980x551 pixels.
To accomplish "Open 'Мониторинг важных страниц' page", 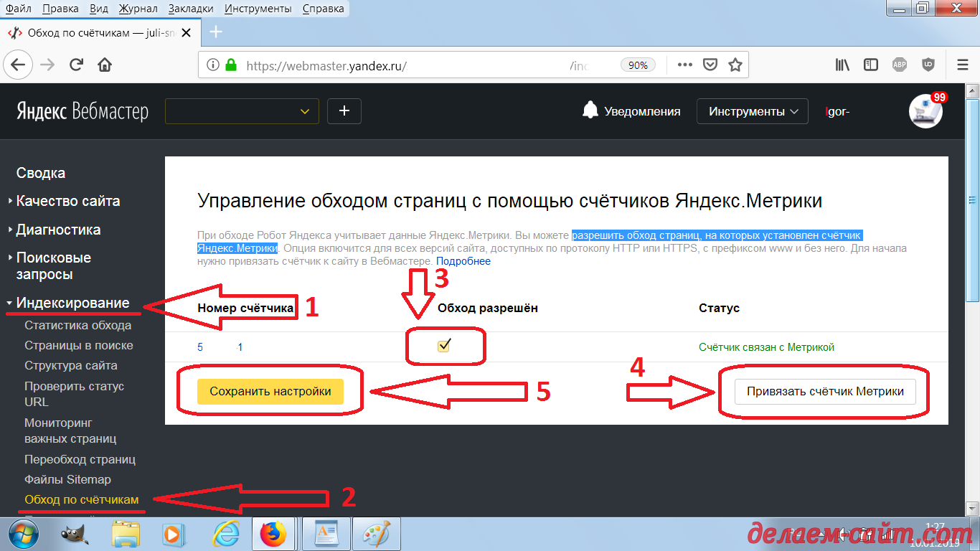I will (70, 430).
